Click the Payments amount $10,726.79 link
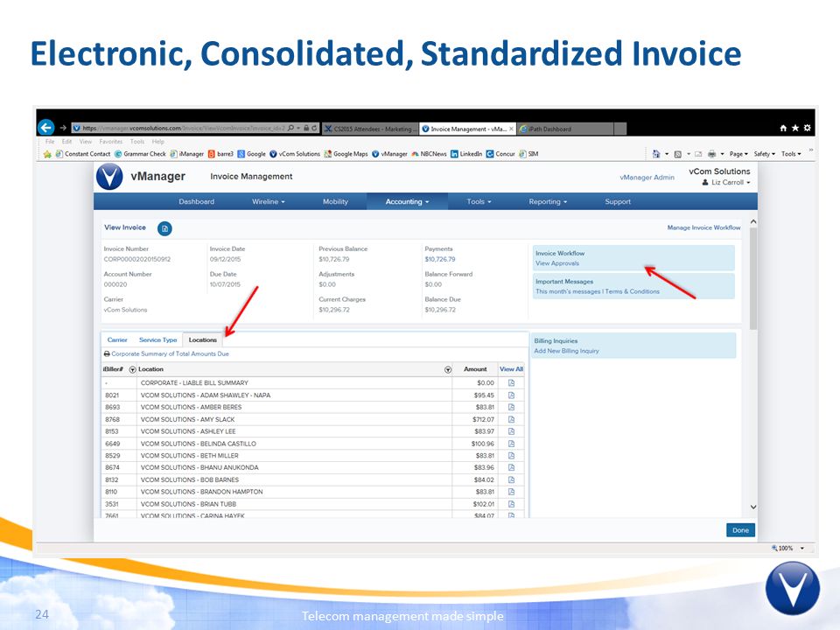840x630 pixels. click(x=440, y=259)
